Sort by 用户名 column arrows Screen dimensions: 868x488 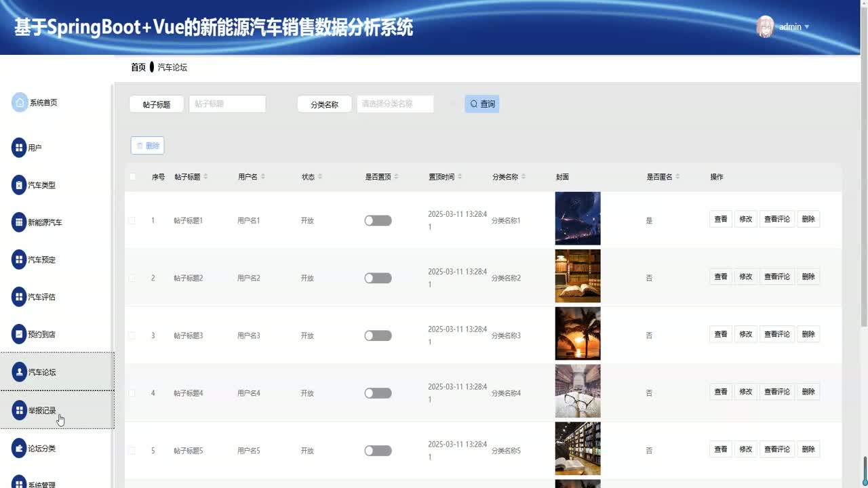pyautogui.click(x=262, y=177)
